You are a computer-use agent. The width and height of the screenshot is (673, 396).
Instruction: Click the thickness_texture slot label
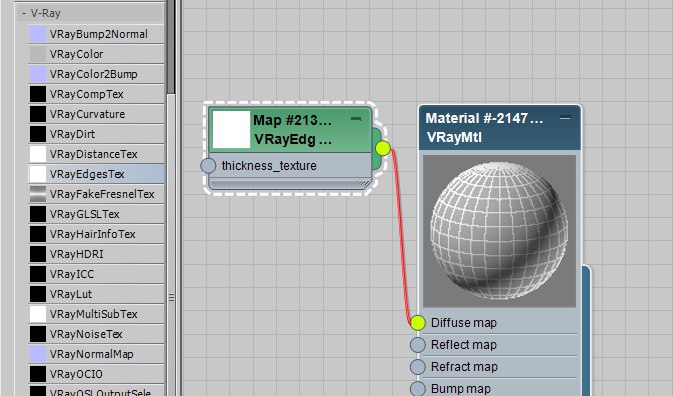pyautogui.click(x=269, y=166)
